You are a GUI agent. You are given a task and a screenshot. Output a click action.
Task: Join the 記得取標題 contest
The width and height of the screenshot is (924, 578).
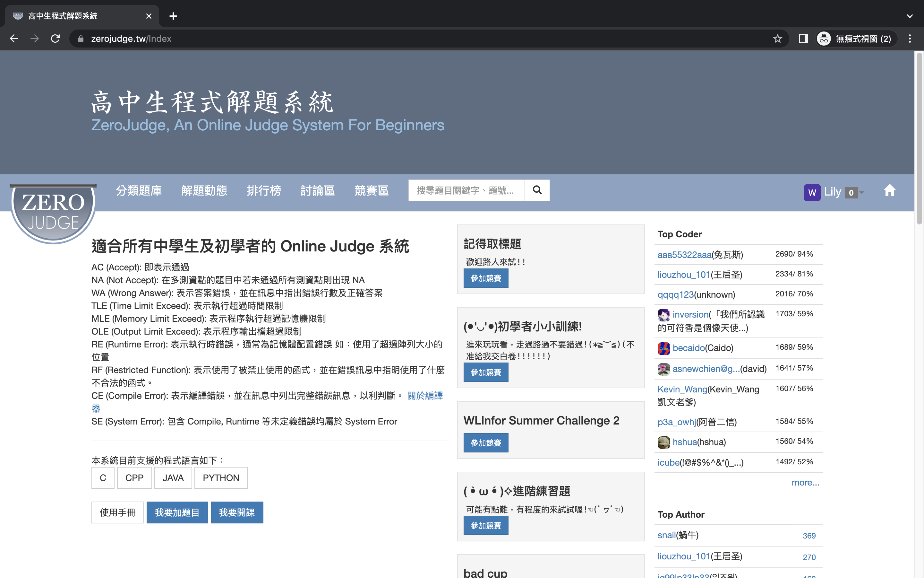(486, 278)
